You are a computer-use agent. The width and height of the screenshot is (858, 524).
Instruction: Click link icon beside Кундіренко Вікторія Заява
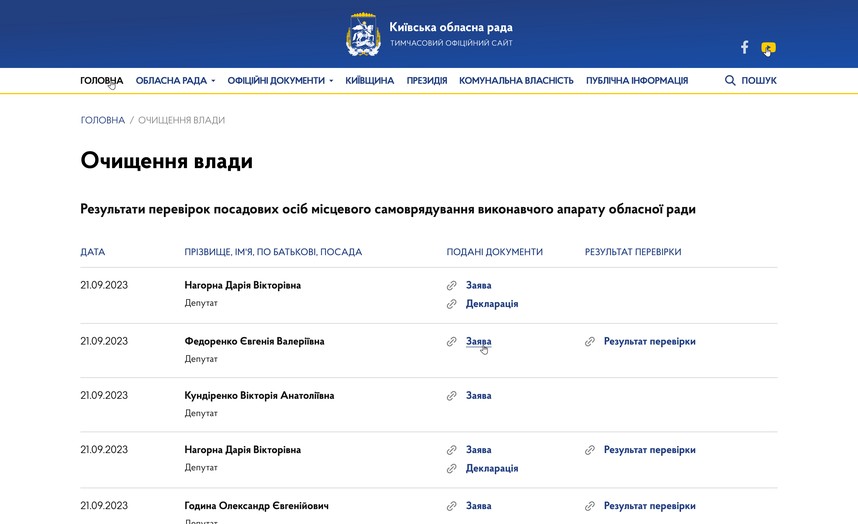[x=451, y=396]
